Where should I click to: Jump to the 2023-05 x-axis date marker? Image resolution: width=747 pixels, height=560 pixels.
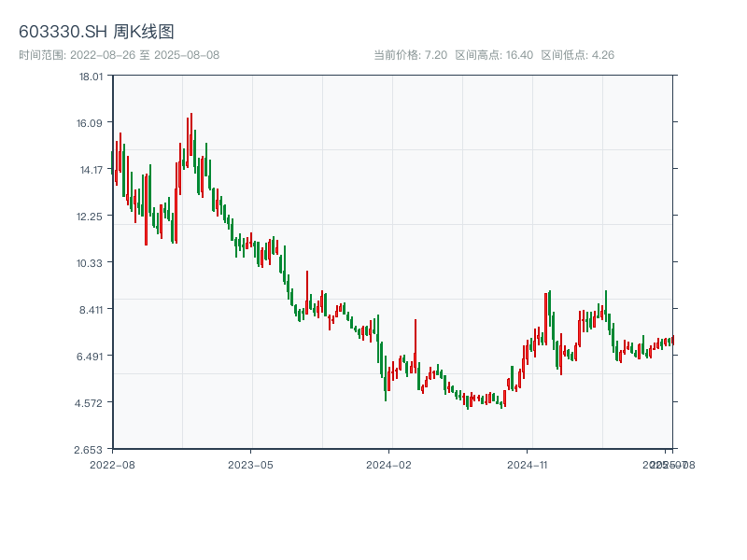[250, 464]
